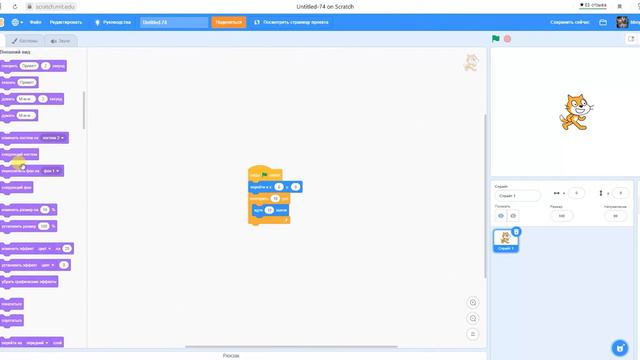The height and width of the screenshot is (360, 640).
Task: Click the sprite name field Спрайт 1
Action: pos(517,196)
